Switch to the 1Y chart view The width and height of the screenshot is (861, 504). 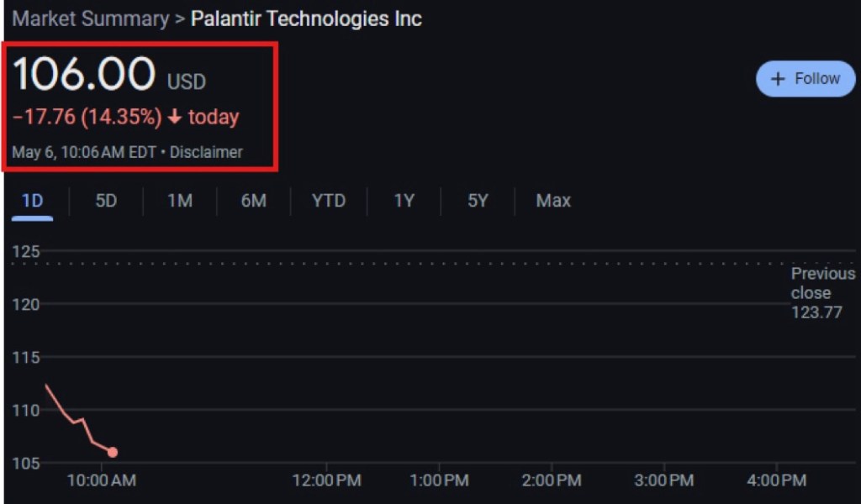[404, 201]
